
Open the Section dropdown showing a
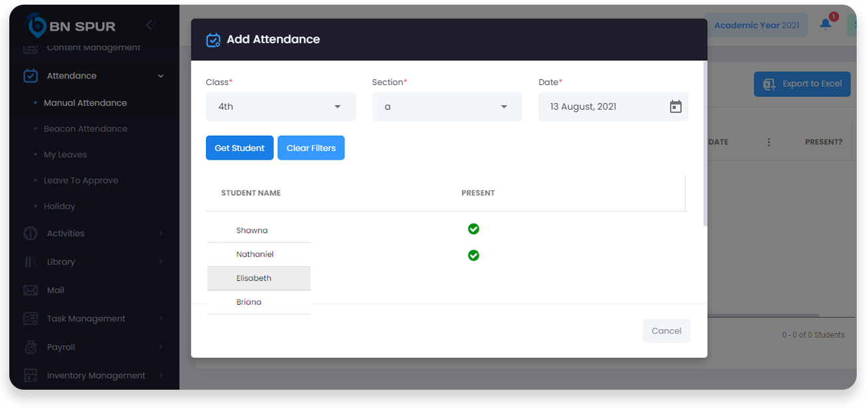tap(447, 106)
